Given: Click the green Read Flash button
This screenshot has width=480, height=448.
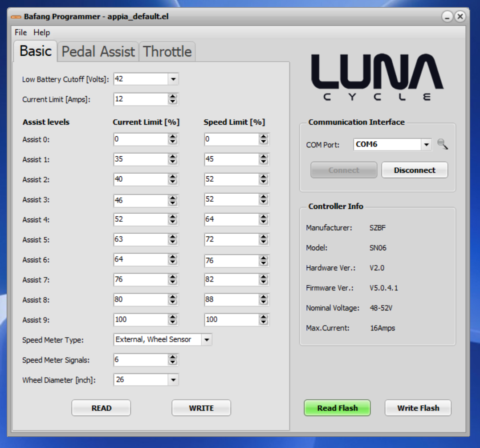Looking at the screenshot, I should tap(338, 408).
